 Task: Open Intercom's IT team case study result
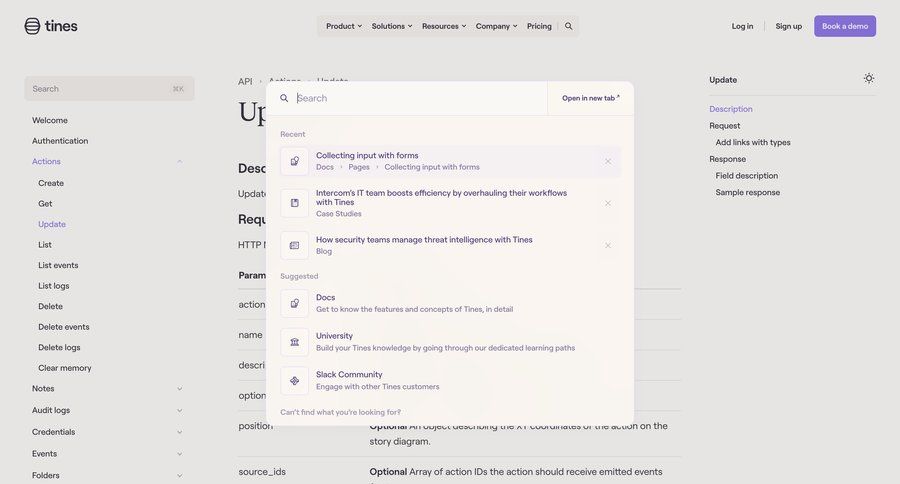pos(451,203)
